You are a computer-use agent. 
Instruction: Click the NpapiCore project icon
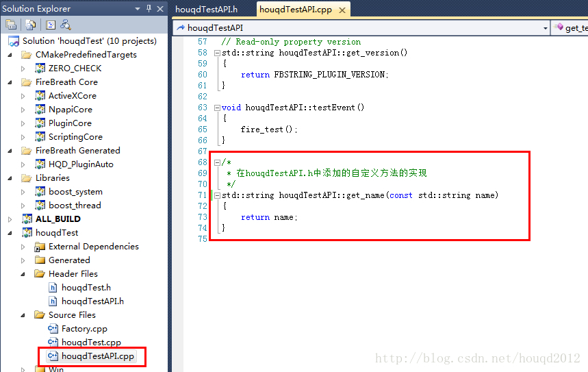tap(40, 109)
